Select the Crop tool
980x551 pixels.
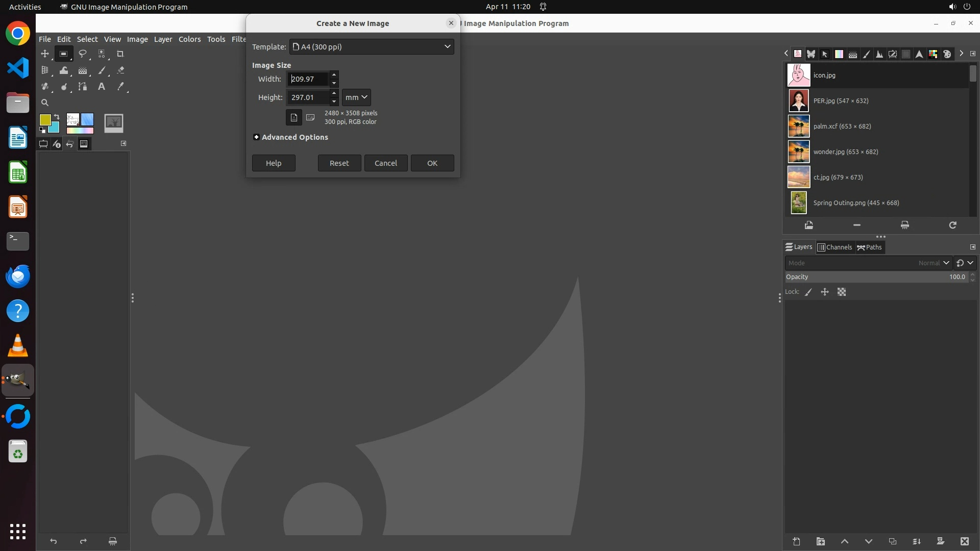click(120, 54)
